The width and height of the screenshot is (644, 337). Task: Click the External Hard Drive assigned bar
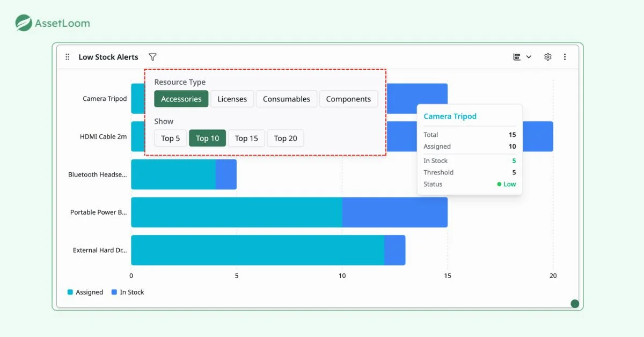[258, 250]
